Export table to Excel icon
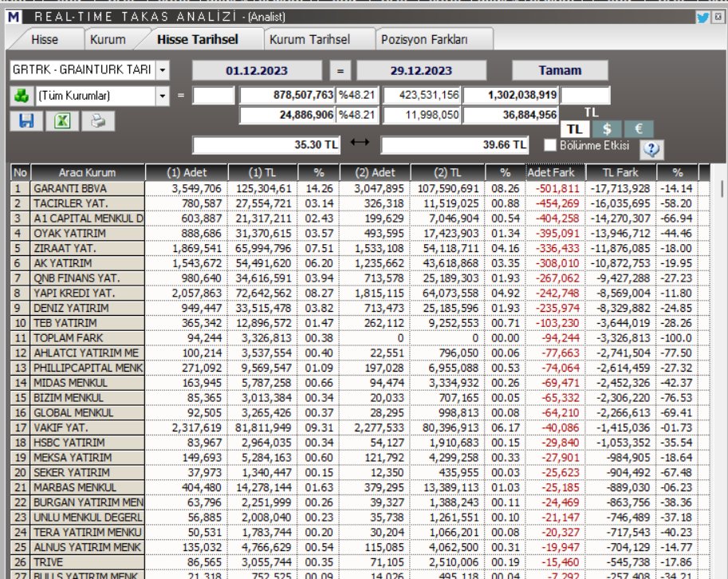728x579 pixels. (62, 121)
